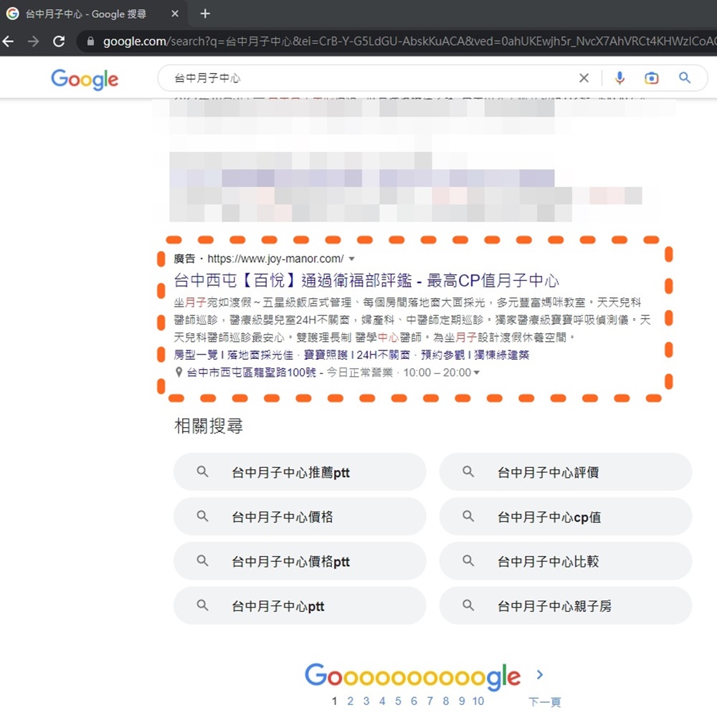Screen dimensions: 717x728
Task: Click magnifier icon beside 台中月子中心價格ptt
Action: [202, 561]
